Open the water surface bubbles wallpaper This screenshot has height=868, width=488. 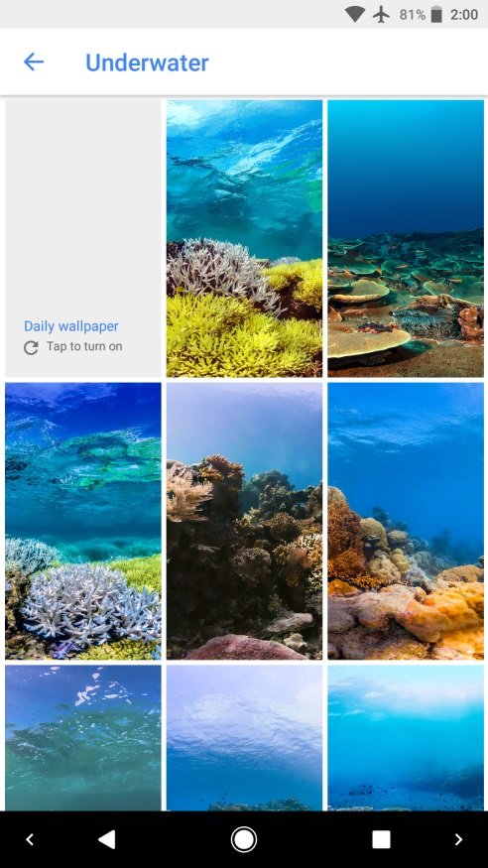(x=83, y=738)
